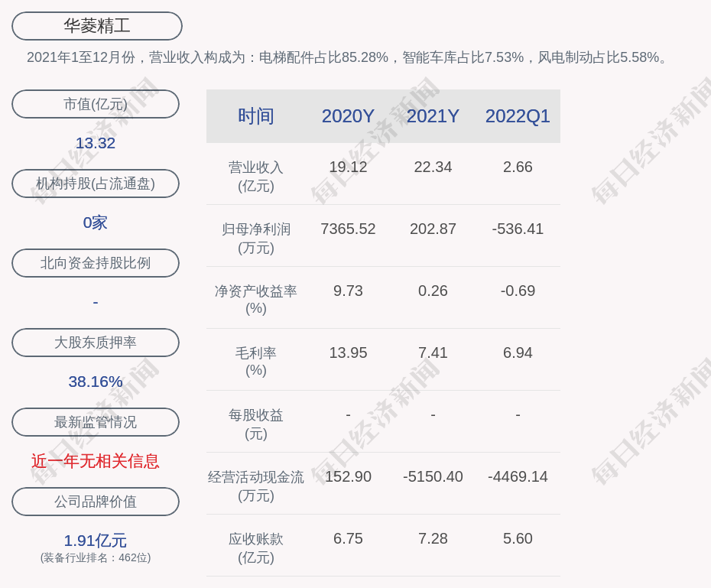
Task: Click the 净资产收益率(%) row label
Action: pos(256,300)
